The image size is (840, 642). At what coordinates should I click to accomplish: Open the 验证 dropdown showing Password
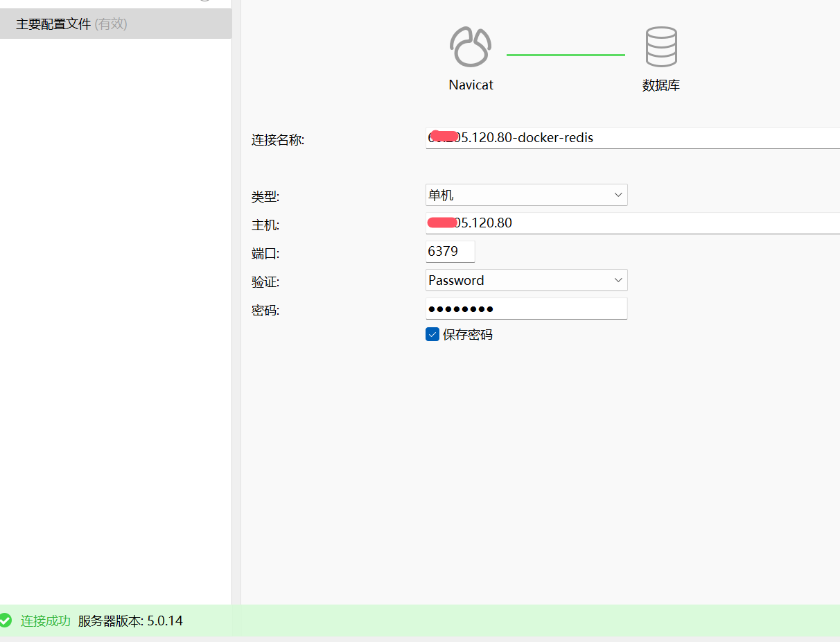click(527, 280)
